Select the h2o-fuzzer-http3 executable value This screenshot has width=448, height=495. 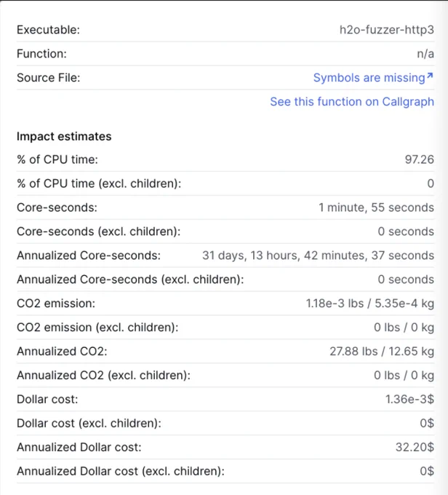pyautogui.click(x=387, y=30)
